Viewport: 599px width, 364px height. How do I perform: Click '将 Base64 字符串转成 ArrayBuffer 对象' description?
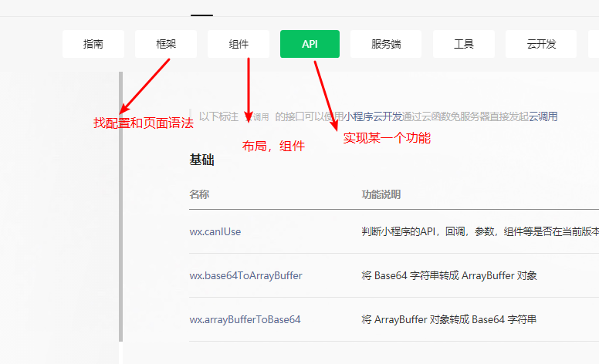click(x=449, y=275)
